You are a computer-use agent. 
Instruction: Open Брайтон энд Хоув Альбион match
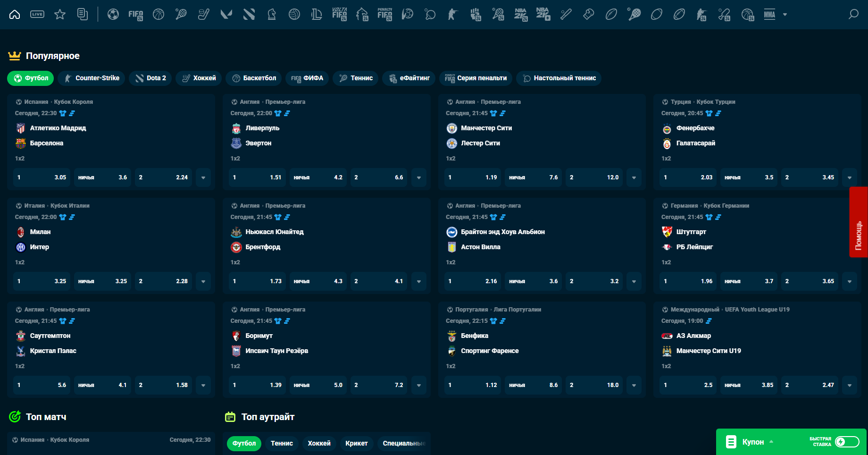503,232
